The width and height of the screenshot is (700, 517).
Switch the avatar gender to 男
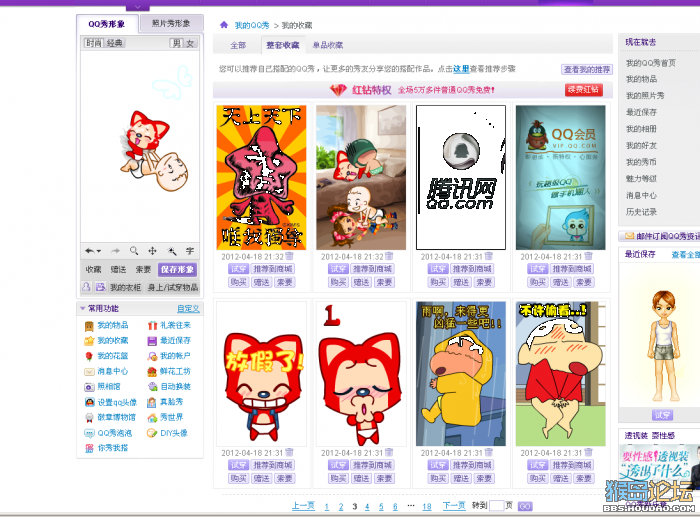(176, 43)
